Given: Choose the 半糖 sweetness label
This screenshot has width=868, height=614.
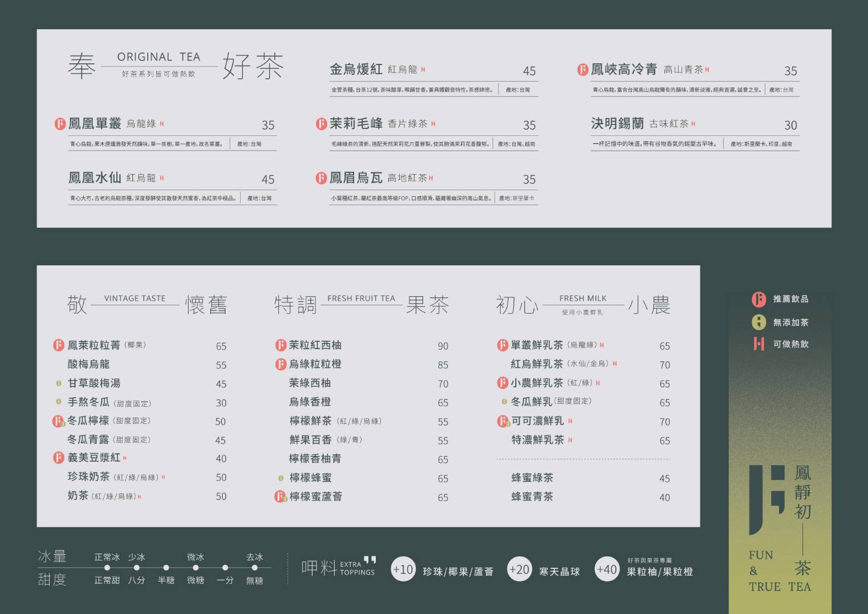Looking at the screenshot, I should tap(166, 580).
